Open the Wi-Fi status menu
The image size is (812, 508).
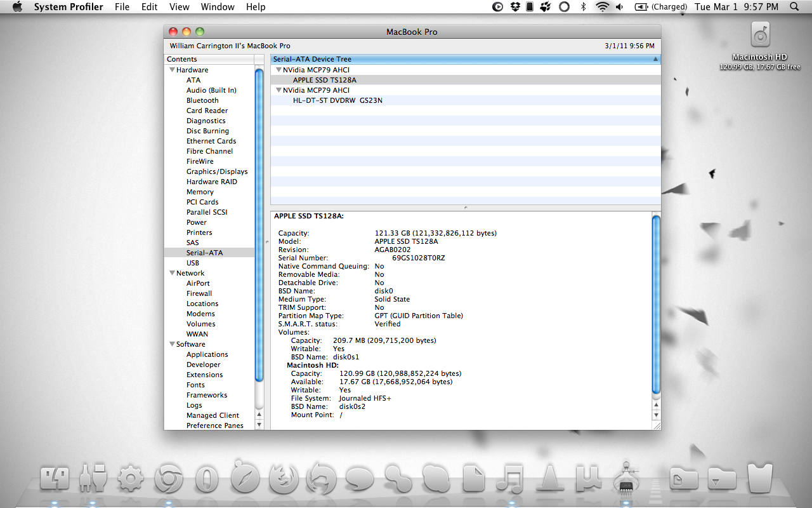(x=602, y=7)
